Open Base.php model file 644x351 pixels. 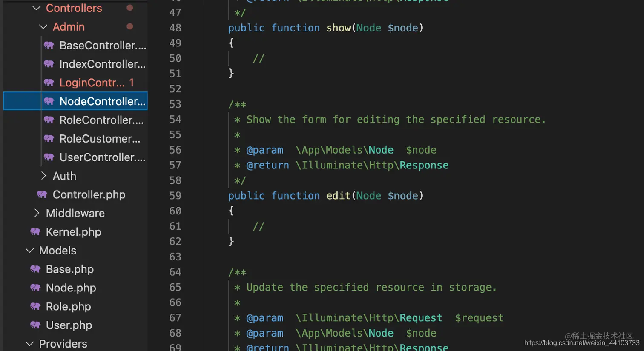[x=69, y=269]
